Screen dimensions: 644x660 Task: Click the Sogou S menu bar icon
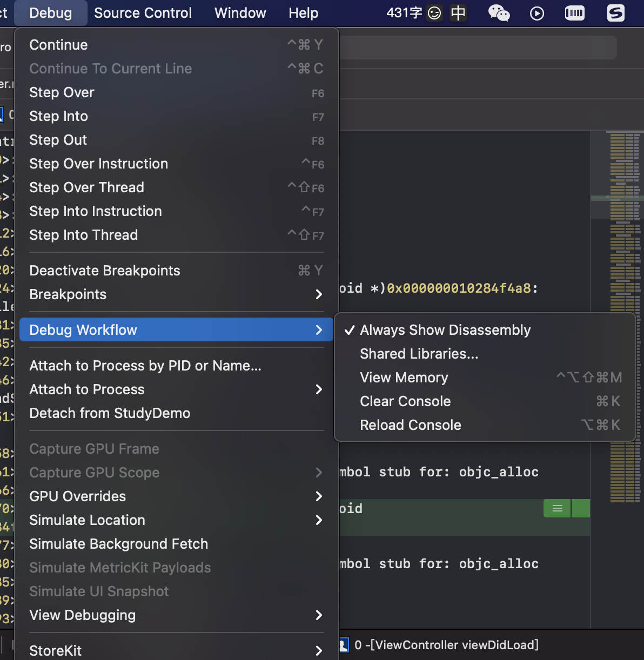pos(615,13)
